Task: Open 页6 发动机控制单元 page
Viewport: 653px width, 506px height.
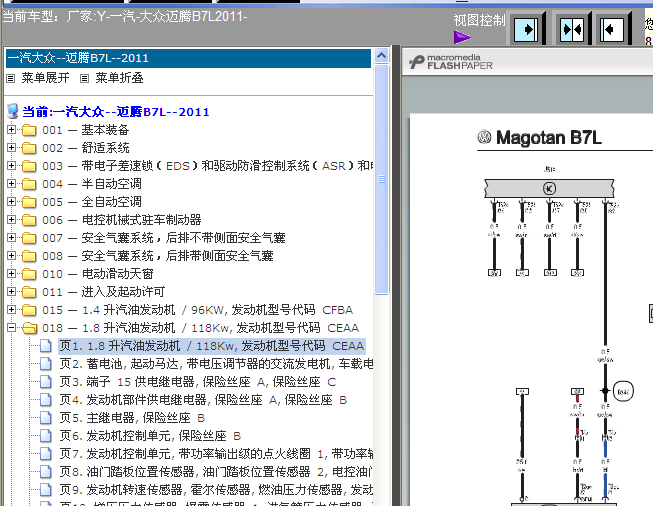Action: (x=150, y=436)
